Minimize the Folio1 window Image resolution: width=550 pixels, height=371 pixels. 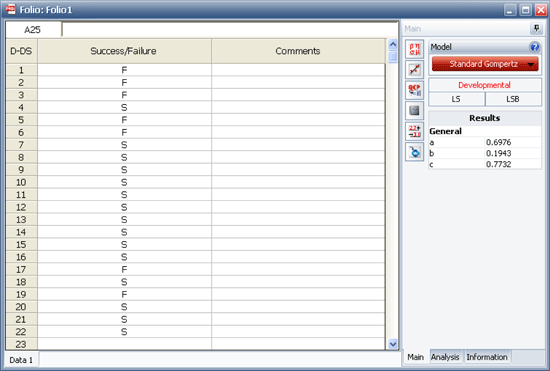(x=510, y=10)
